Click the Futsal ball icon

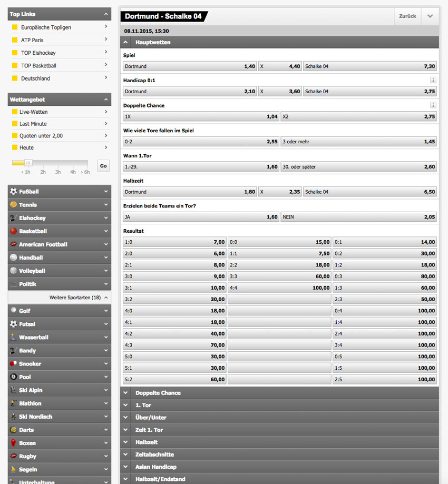13,324
